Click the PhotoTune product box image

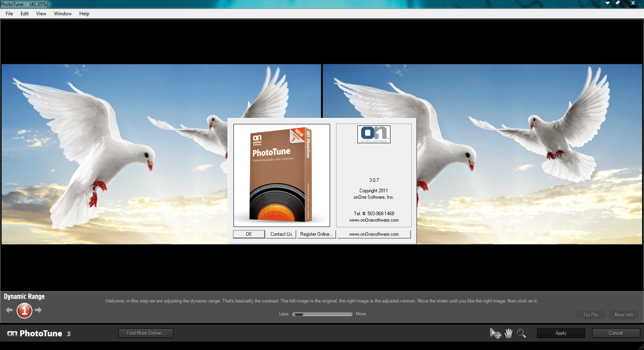click(x=281, y=175)
